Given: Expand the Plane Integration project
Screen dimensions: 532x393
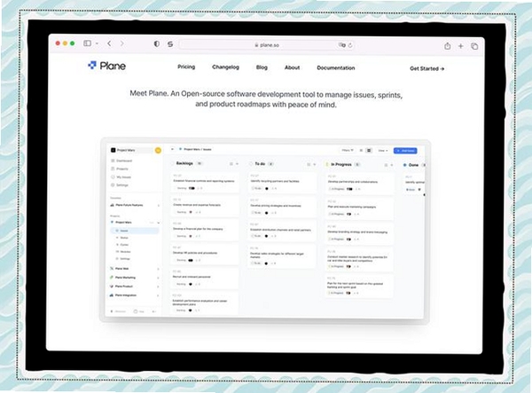Looking at the screenshot, I should tap(158, 295).
